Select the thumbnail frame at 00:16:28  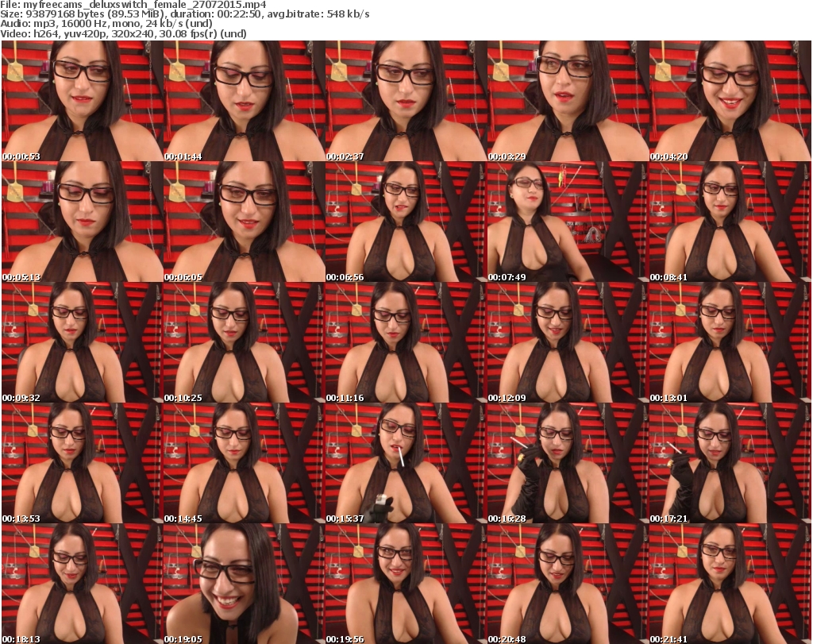tap(568, 463)
